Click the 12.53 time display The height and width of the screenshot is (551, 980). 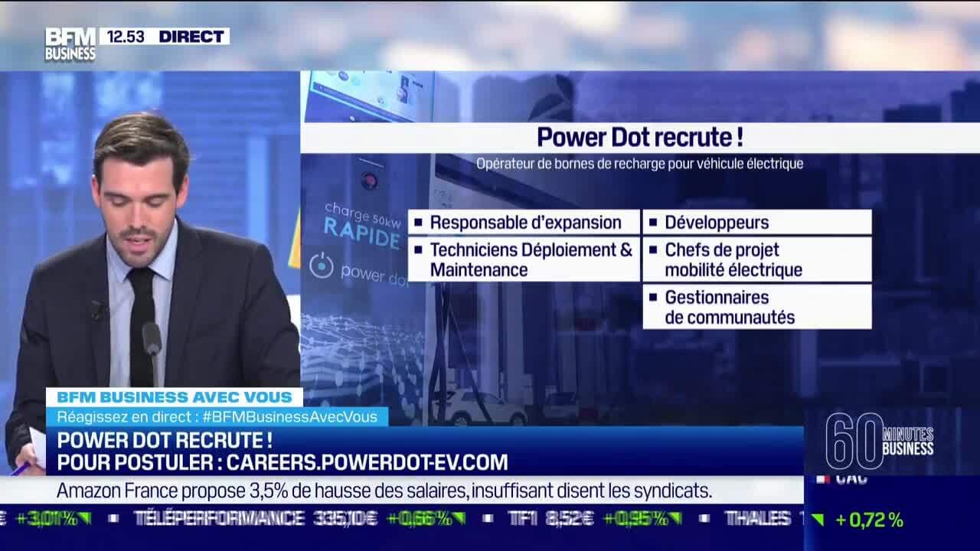pos(127,34)
